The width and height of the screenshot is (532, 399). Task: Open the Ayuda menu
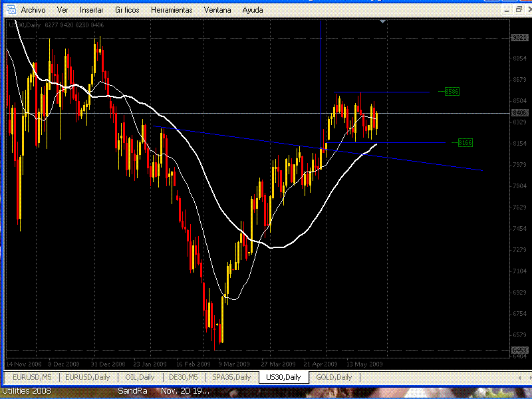[x=253, y=10]
